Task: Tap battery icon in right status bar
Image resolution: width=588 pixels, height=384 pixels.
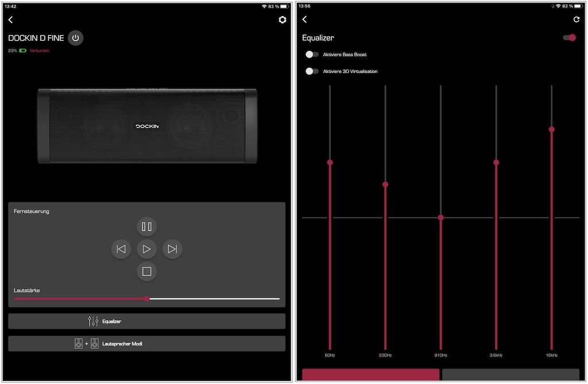Action: 578,6
